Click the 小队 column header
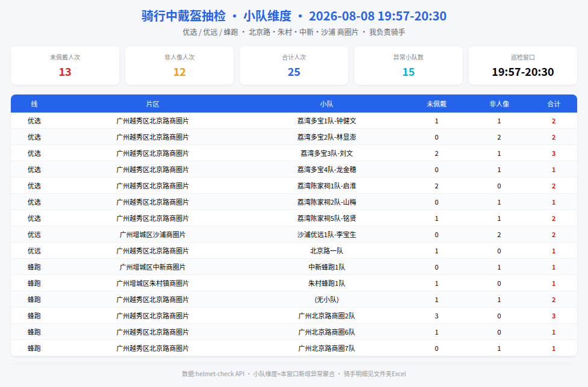The image size is (588, 387). point(327,104)
